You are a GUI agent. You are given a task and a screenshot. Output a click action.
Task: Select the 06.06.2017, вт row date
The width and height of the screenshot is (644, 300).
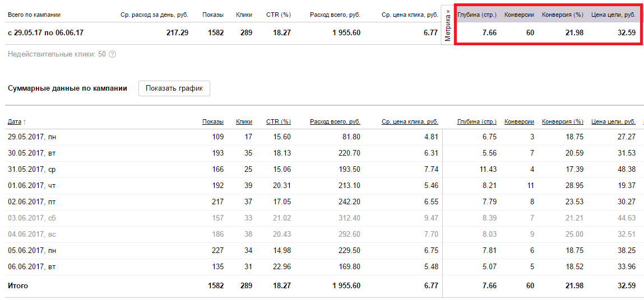(x=31, y=266)
